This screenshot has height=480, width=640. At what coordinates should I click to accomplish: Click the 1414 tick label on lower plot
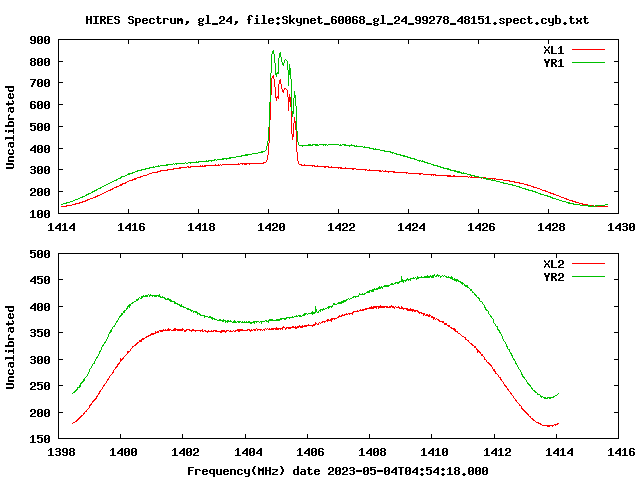pos(559,452)
